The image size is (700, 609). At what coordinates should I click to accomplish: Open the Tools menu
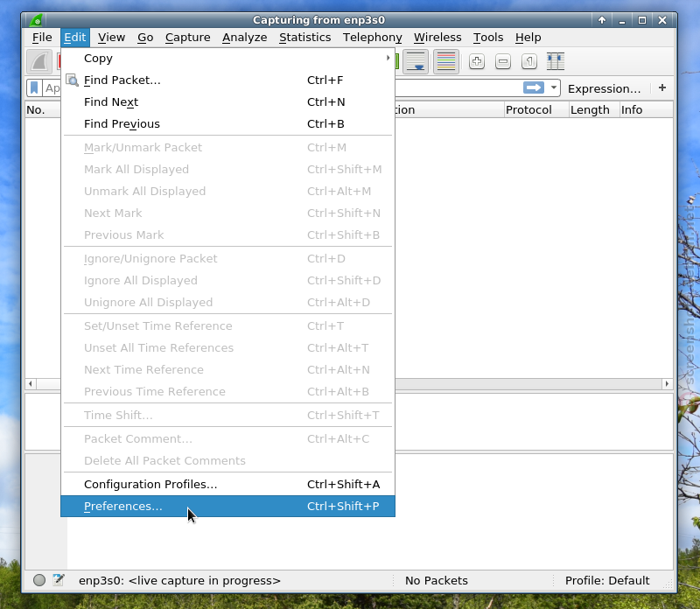(488, 38)
